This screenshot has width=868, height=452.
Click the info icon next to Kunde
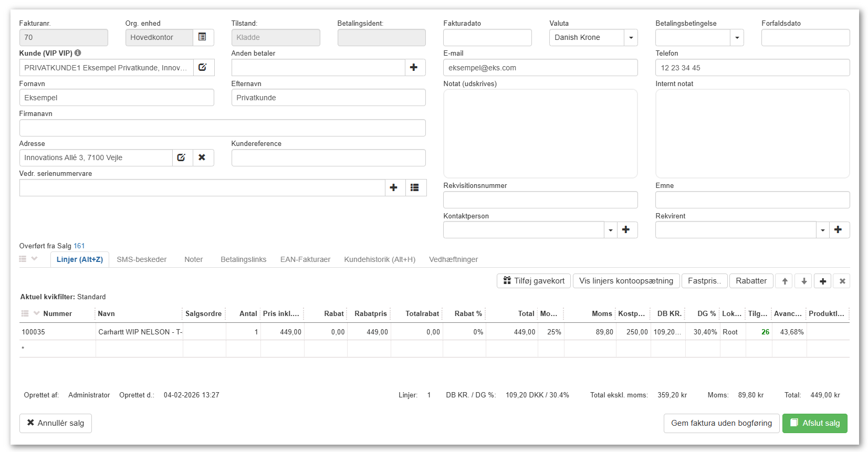78,53
